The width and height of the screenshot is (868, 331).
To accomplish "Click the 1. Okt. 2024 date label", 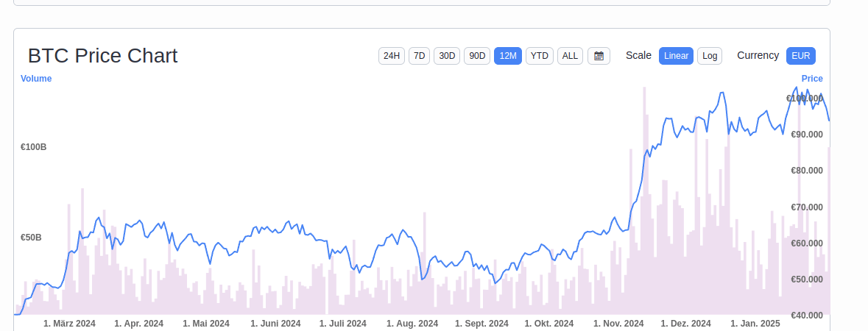I will (x=549, y=323).
